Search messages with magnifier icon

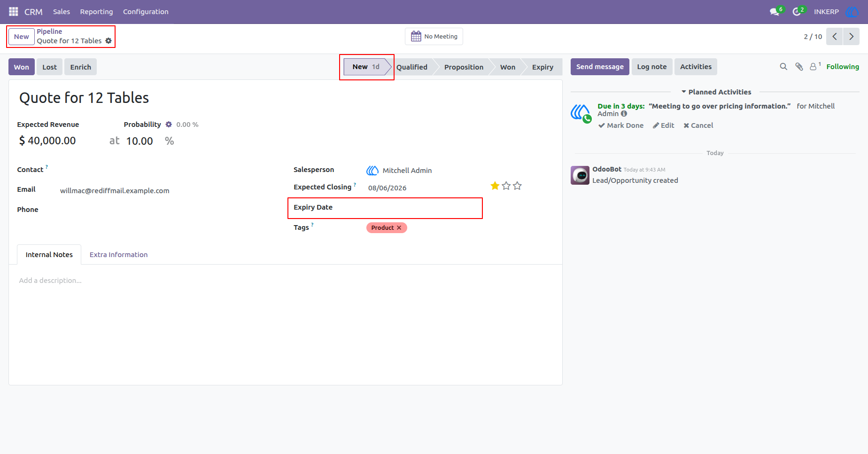pos(783,67)
